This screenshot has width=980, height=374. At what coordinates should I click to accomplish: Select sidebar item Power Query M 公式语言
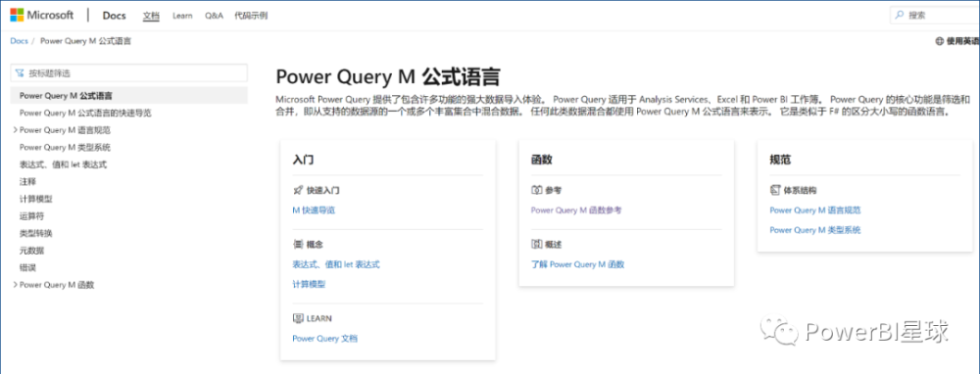[128, 96]
